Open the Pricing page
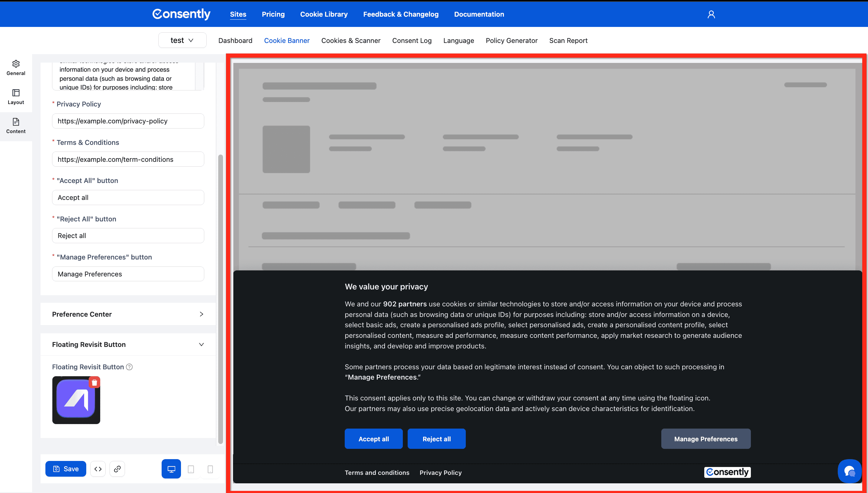868x493 pixels. coord(273,14)
